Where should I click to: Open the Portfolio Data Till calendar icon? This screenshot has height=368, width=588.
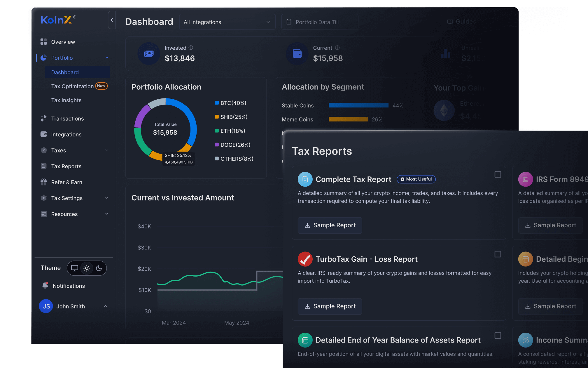[289, 22]
